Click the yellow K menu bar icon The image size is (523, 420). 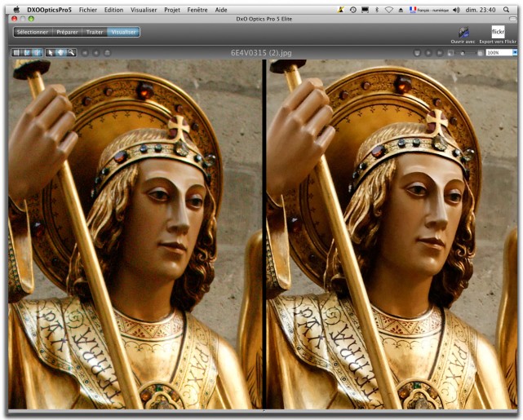(340, 10)
